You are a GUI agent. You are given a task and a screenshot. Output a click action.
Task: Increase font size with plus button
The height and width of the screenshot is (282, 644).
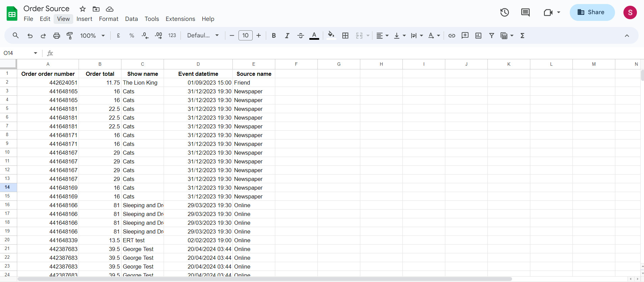258,35
